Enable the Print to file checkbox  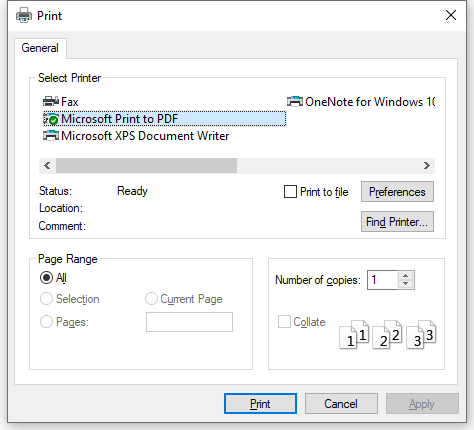290,192
